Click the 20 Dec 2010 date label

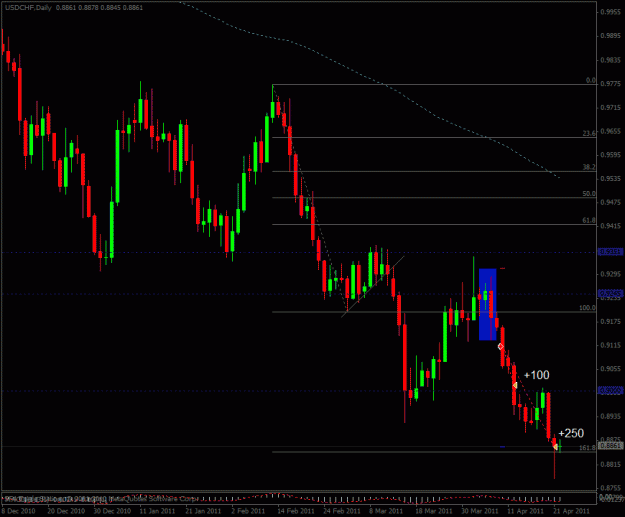click(66, 511)
